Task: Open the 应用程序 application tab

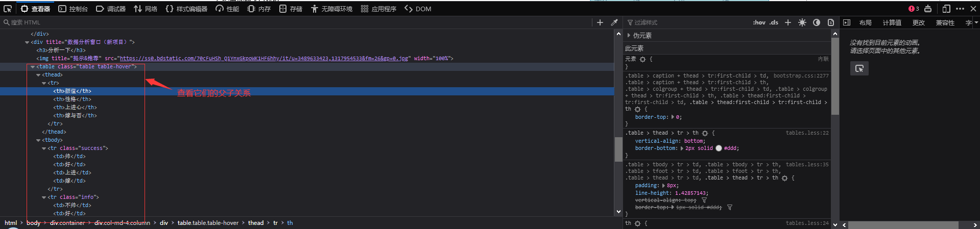Action: (378, 9)
